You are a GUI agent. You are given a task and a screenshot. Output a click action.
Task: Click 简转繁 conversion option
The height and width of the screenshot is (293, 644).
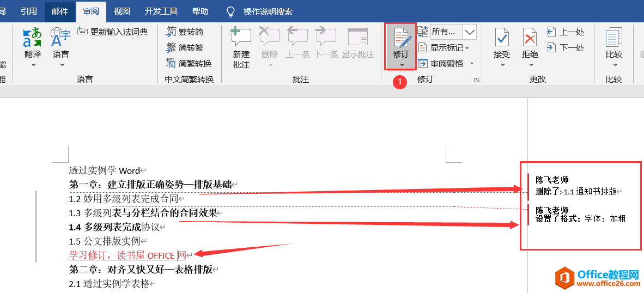(185, 47)
